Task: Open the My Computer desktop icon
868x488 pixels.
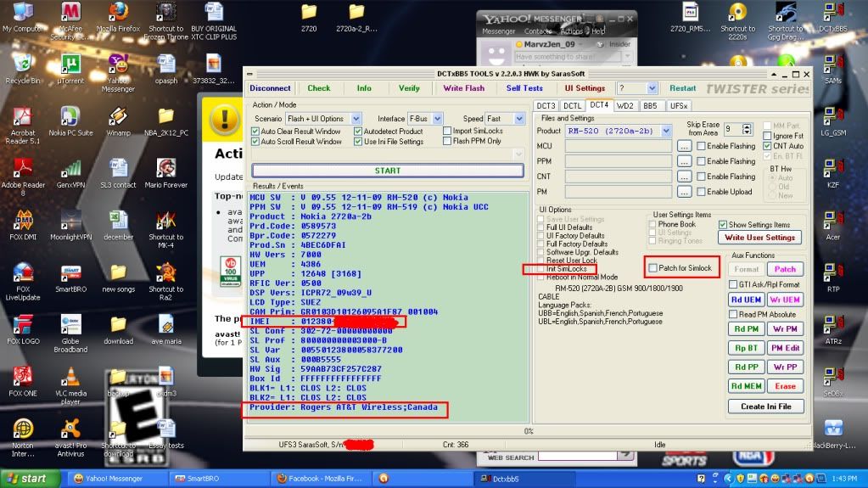Action: (x=23, y=17)
